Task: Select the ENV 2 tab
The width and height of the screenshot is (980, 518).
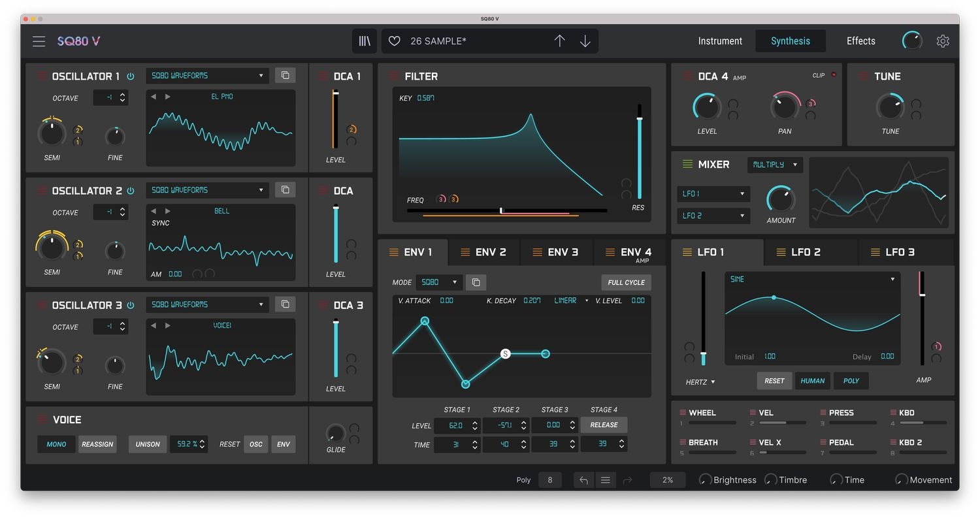Action: [x=483, y=252]
